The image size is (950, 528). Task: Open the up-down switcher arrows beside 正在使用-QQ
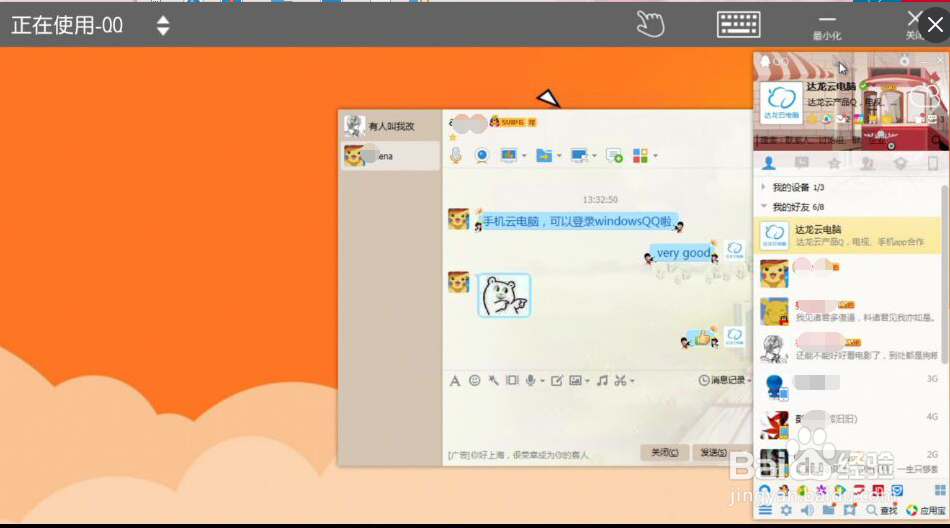tap(163, 25)
